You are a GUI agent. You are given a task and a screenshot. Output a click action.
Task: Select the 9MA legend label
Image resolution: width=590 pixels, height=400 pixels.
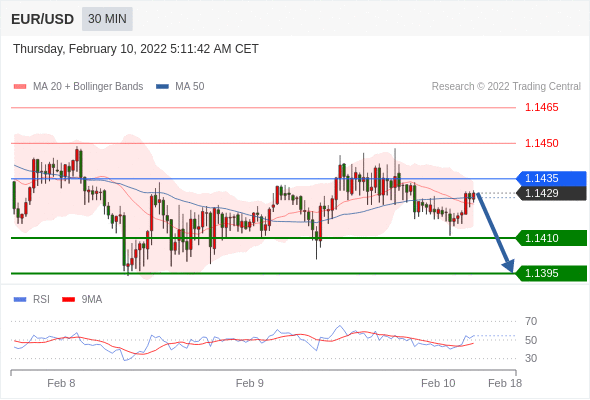point(92,300)
